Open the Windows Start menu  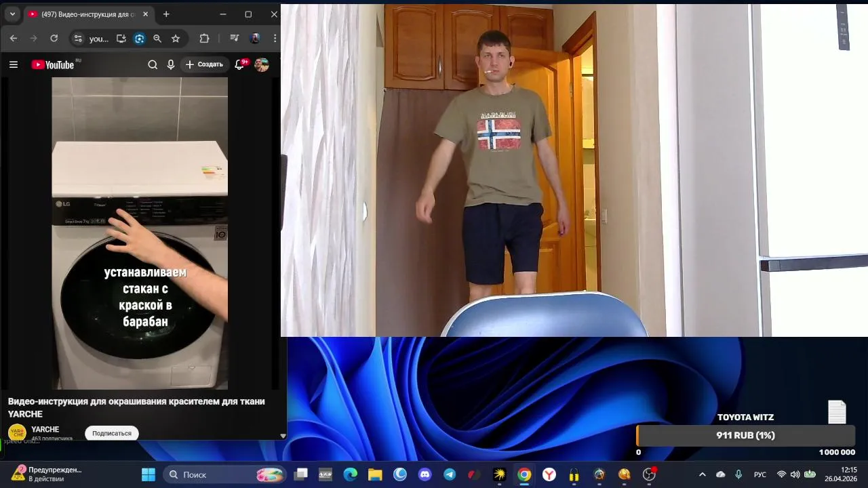click(148, 474)
